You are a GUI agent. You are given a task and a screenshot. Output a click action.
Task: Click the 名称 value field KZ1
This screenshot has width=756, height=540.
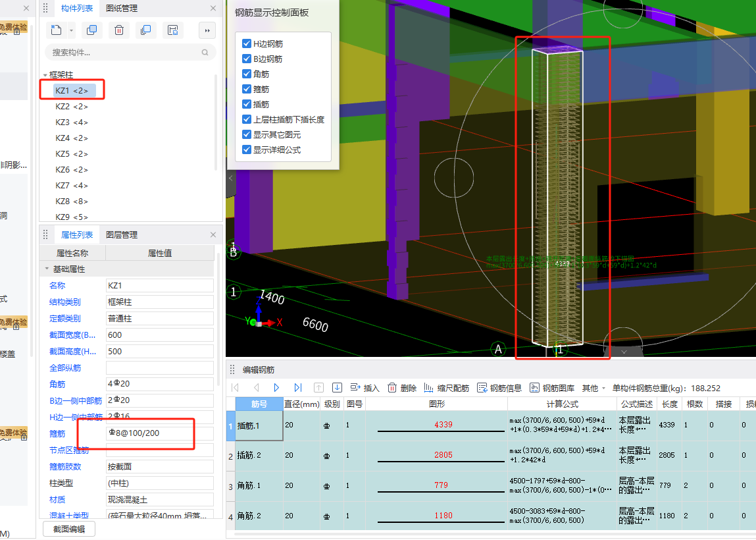pyautogui.click(x=160, y=286)
